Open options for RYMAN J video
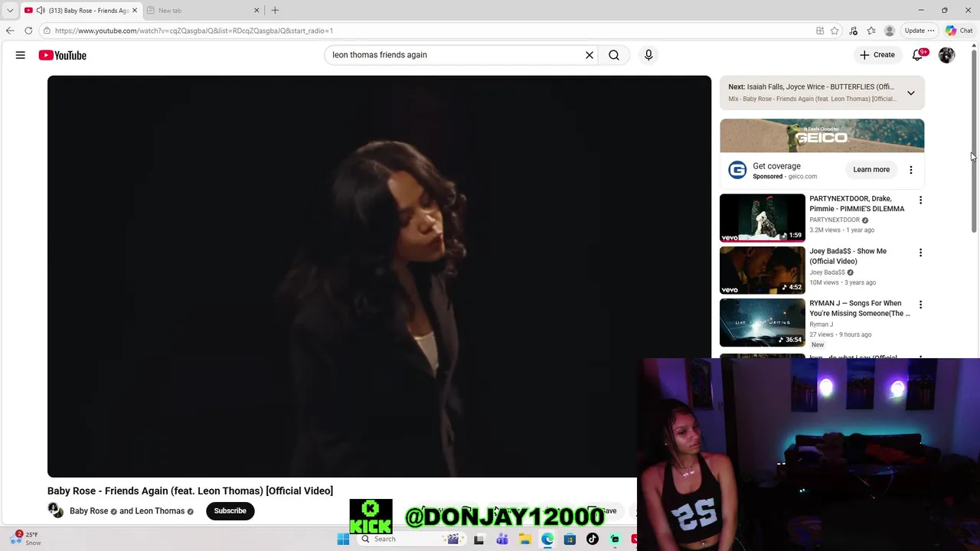Image resolution: width=980 pixels, height=551 pixels. [920, 305]
